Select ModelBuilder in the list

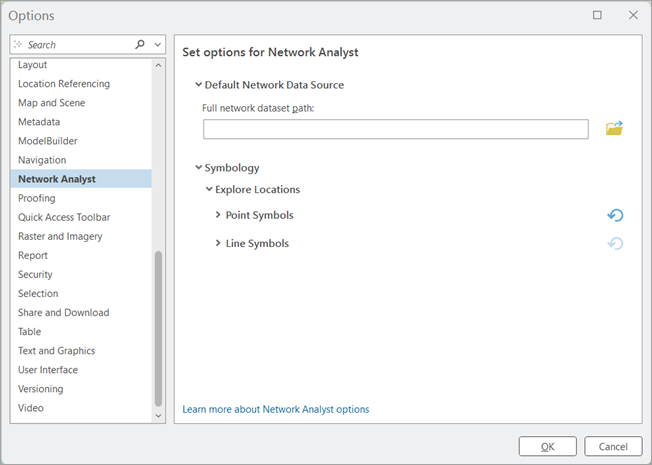pyautogui.click(x=48, y=141)
